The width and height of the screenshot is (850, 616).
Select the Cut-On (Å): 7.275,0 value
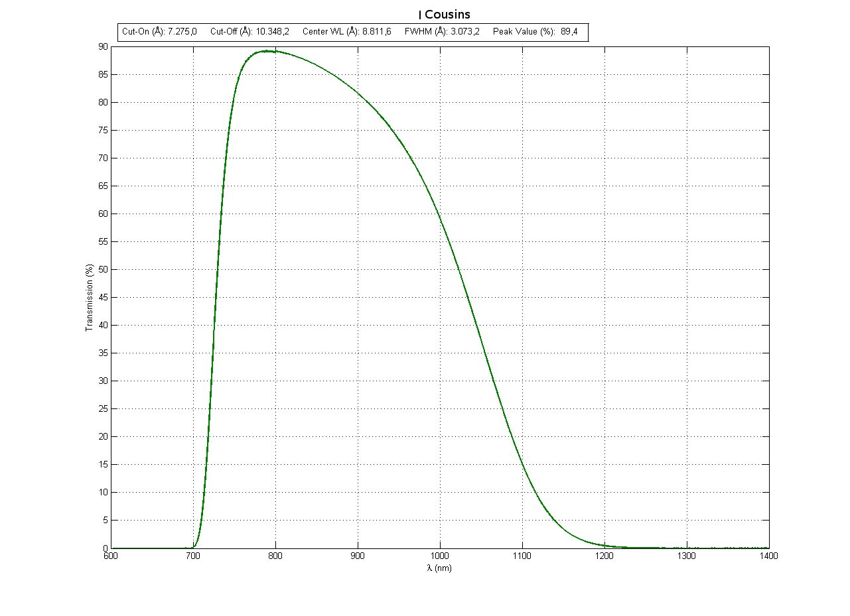(x=159, y=31)
